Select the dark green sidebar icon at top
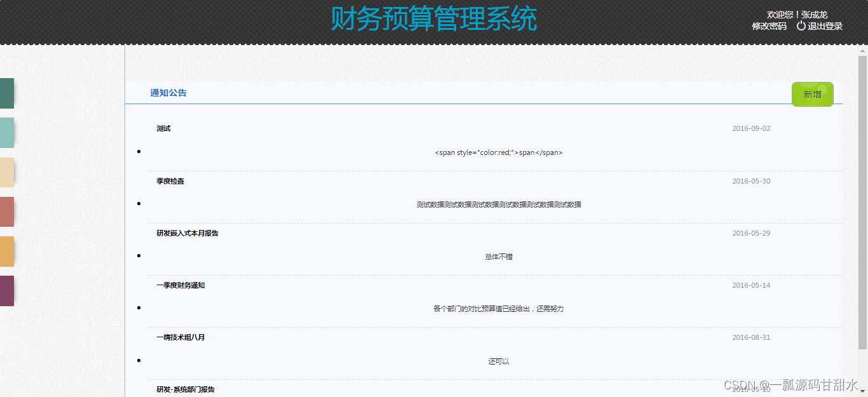The image size is (868, 397). click(7, 93)
